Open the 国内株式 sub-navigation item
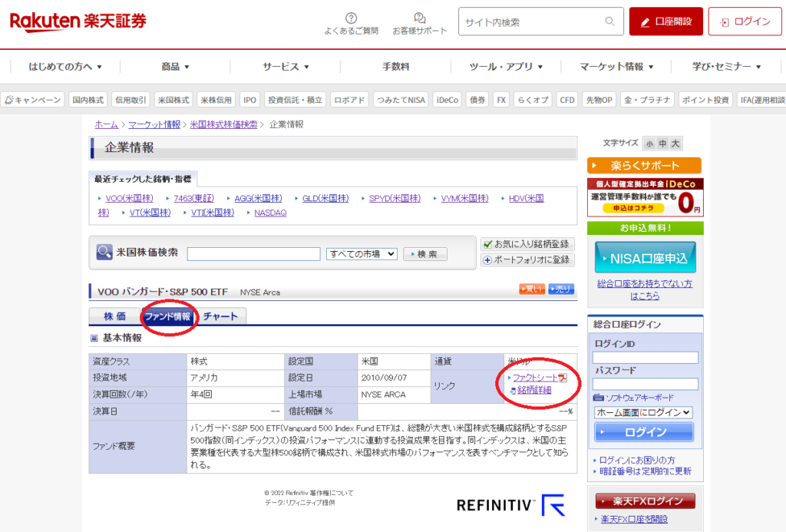Viewport: 786px width, 532px height. tap(88, 100)
